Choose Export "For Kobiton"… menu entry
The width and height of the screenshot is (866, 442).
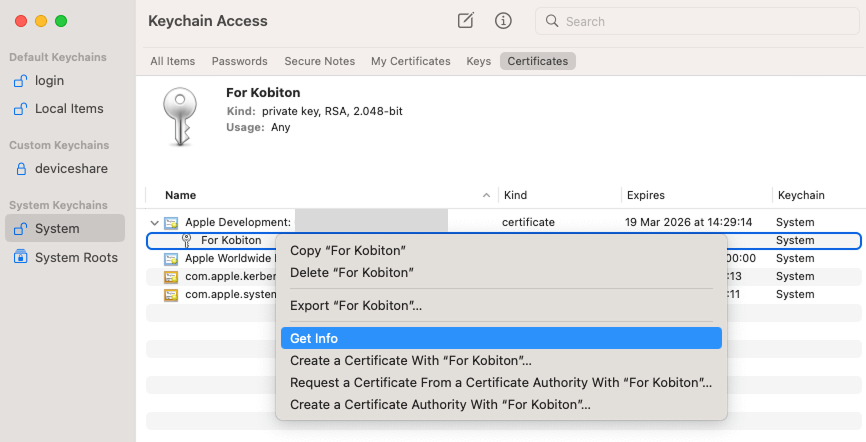[501, 306]
